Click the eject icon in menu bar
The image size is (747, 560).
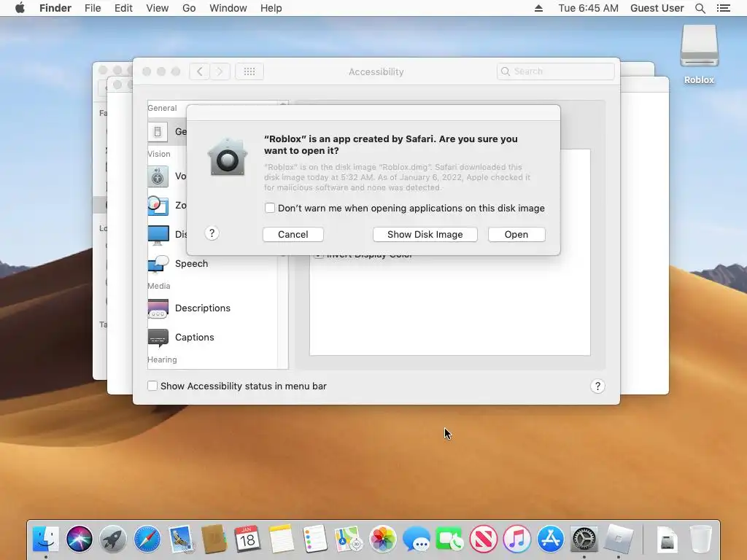click(538, 8)
